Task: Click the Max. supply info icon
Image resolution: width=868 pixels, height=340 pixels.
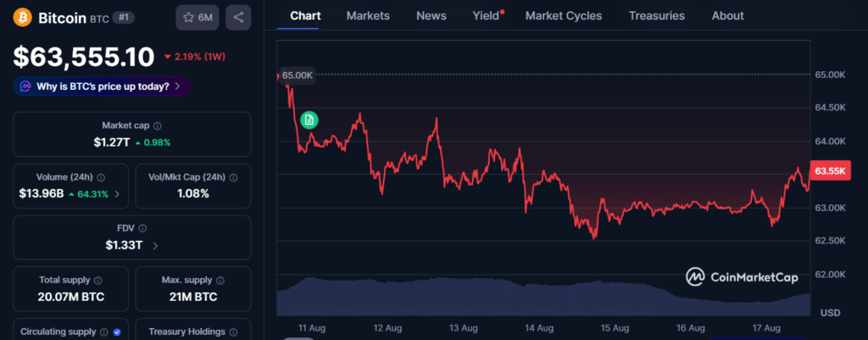Action: pyautogui.click(x=220, y=281)
